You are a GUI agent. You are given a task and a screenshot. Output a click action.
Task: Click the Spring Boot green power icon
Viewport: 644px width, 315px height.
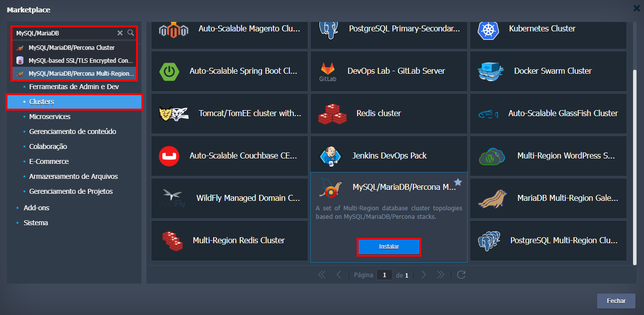click(x=169, y=71)
